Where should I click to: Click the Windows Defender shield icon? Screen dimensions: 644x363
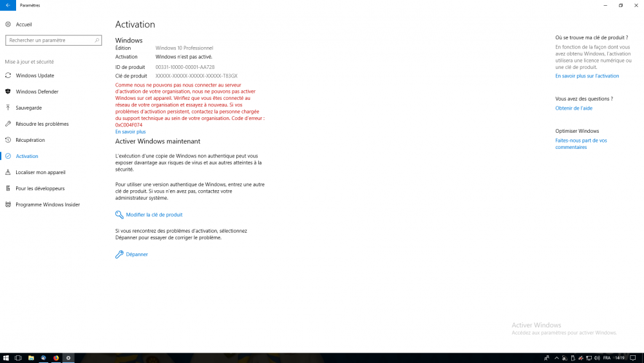click(x=8, y=92)
